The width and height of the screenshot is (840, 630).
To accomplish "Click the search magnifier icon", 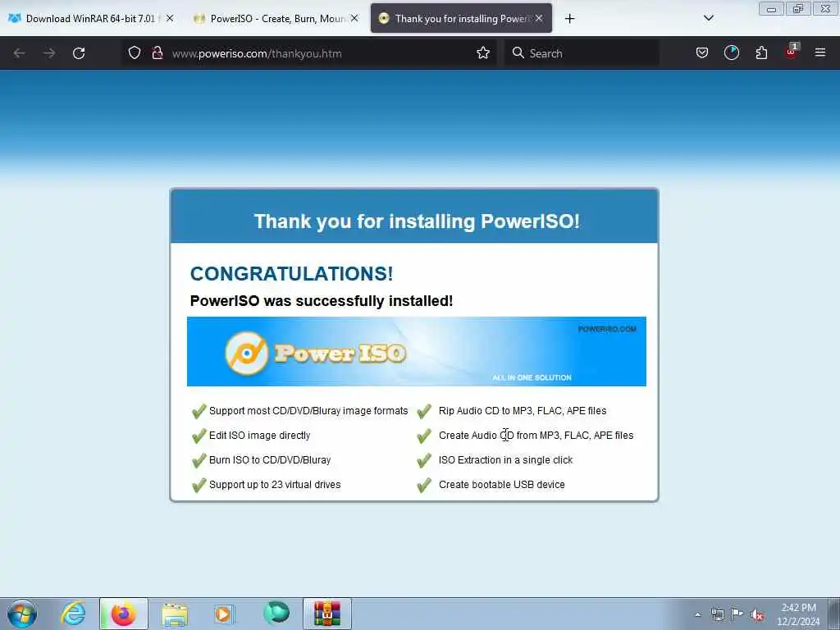I will point(518,52).
